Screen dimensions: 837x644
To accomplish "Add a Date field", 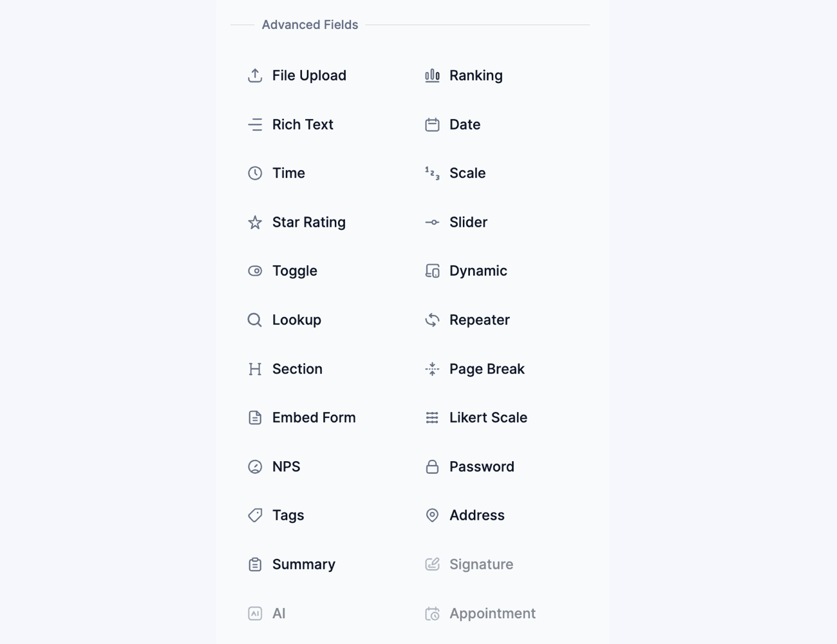I will coord(464,124).
